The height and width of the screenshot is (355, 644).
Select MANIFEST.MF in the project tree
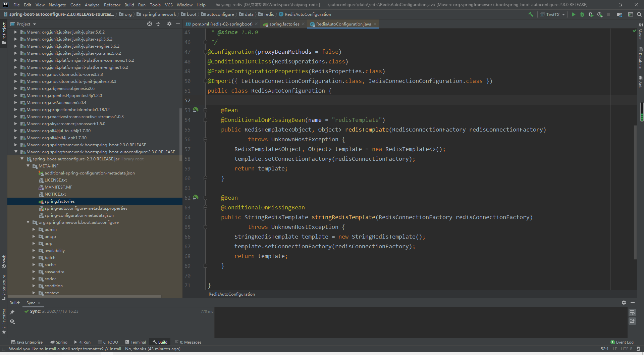(x=58, y=187)
